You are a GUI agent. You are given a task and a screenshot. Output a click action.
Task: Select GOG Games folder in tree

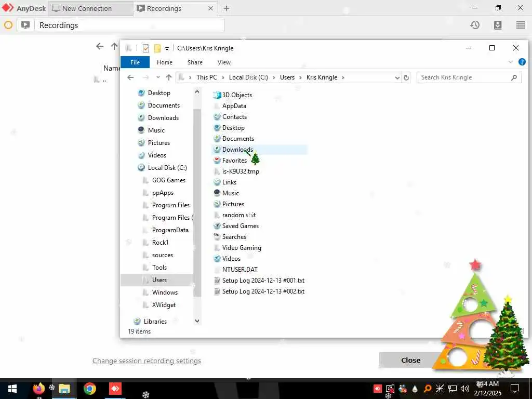(169, 180)
